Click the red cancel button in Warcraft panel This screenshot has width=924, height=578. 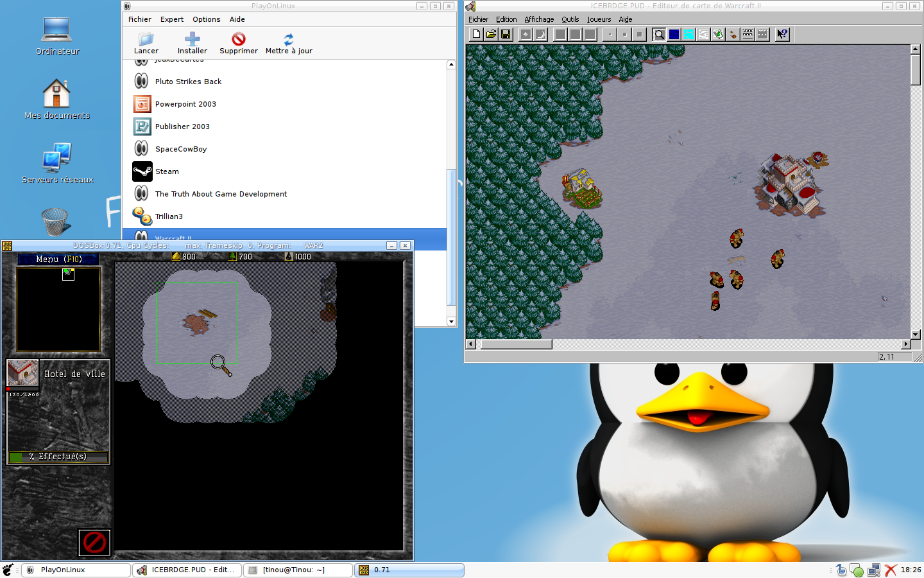[x=94, y=543]
